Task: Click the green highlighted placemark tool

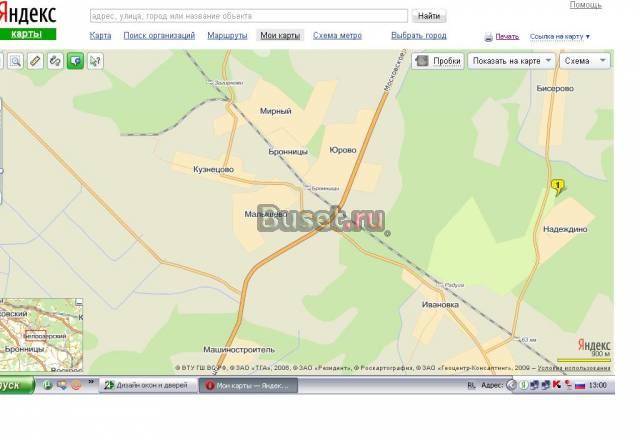Action: pos(75,61)
